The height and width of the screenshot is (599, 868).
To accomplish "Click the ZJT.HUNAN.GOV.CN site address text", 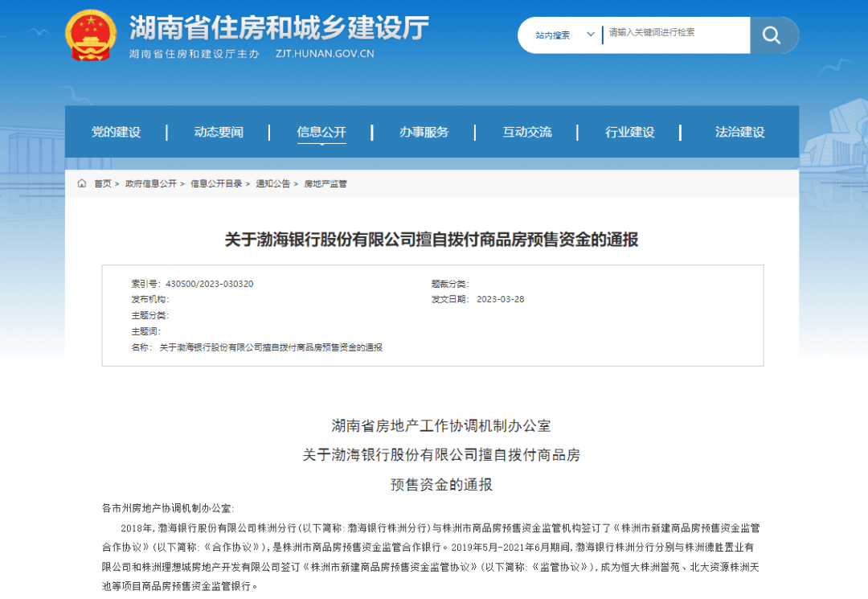I will pyautogui.click(x=325, y=54).
